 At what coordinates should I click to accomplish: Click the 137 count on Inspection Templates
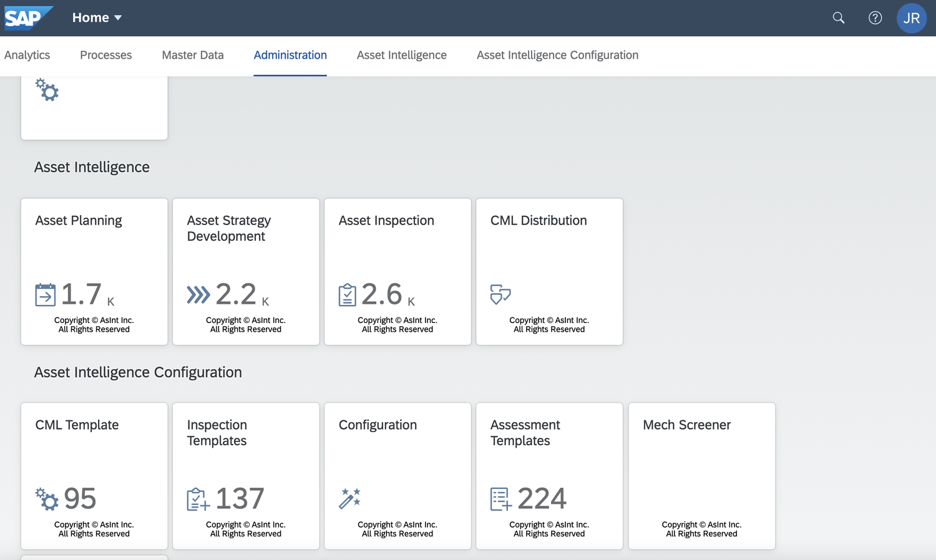(x=240, y=499)
